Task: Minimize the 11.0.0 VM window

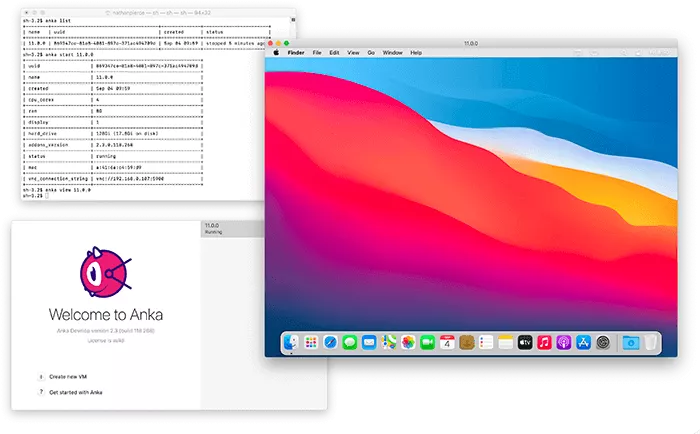Action: pos(278,43)
